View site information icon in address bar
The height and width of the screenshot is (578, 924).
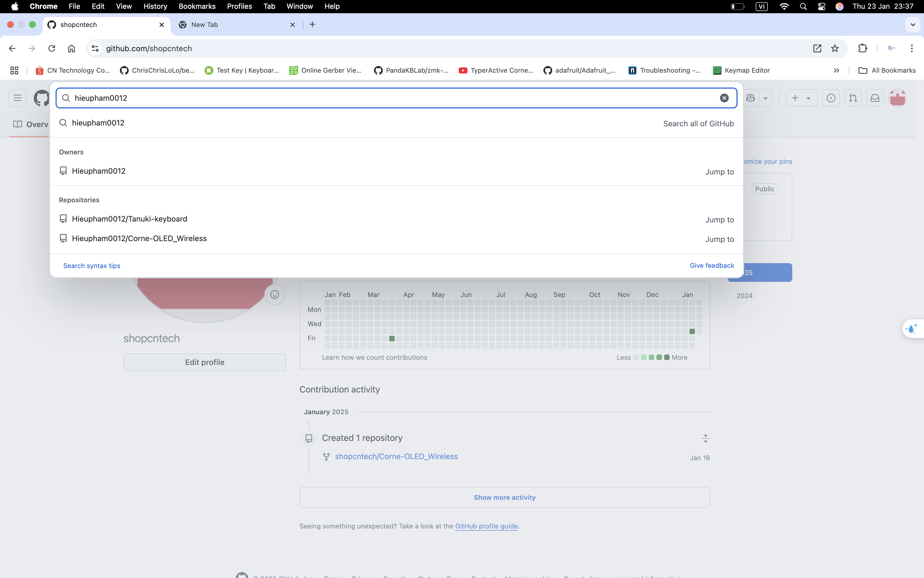click(x=95, y=48)
